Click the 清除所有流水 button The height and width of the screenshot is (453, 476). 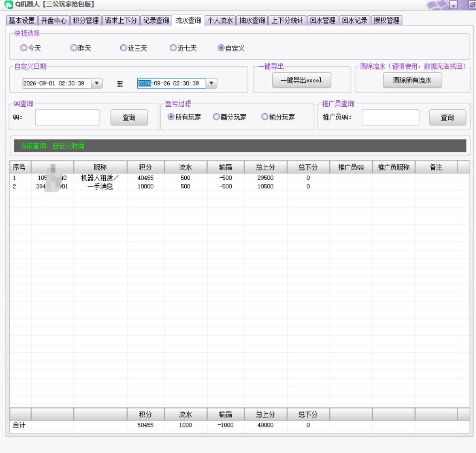click(412, 80)
